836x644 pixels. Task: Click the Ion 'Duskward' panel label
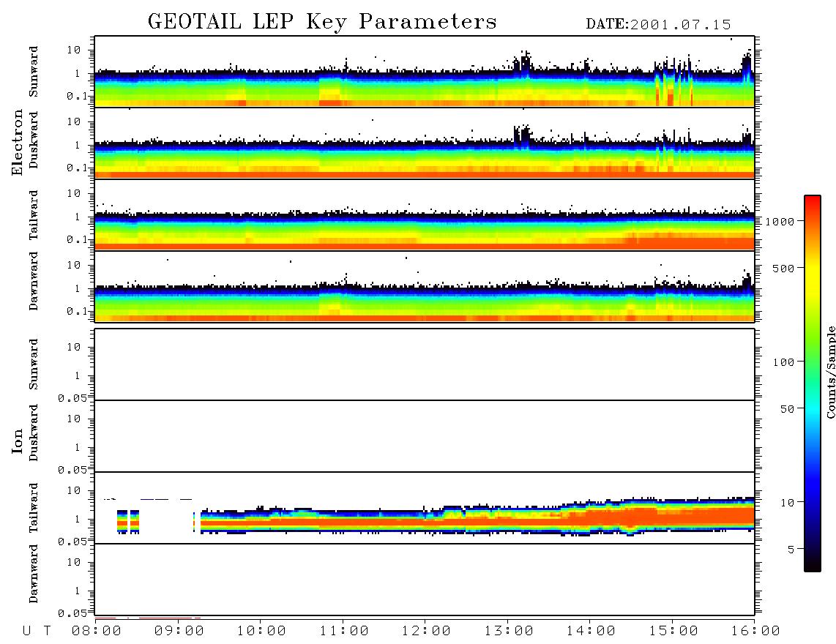click(34, 433)
